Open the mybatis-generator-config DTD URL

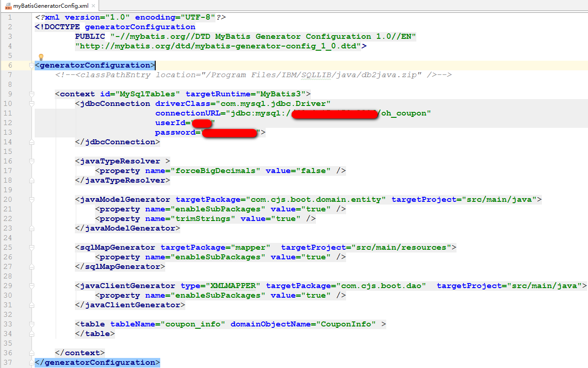(x=218, y=46)
